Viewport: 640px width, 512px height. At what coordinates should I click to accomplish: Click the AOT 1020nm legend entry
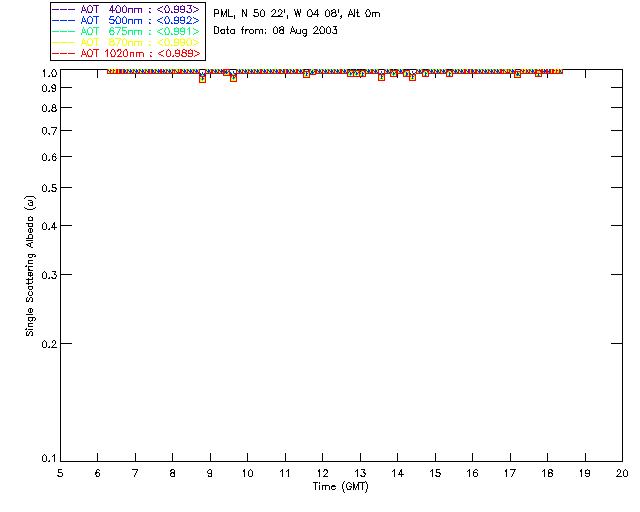pyautogui.click(x=126, y=53)
